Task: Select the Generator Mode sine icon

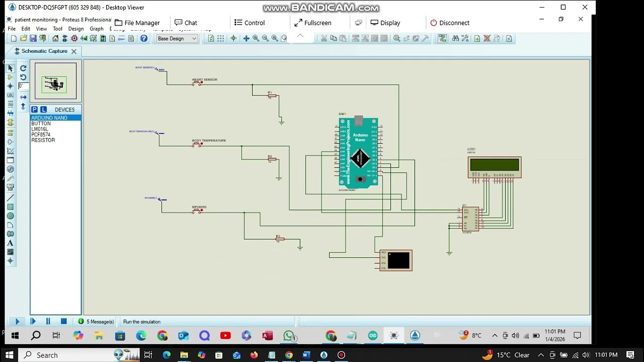Action: click(10, 169)
